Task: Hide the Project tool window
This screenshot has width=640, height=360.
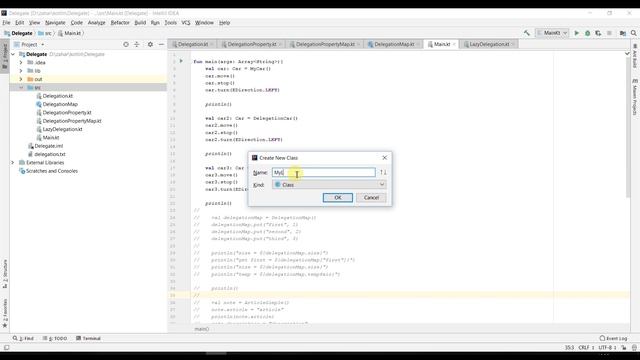Action: [x=161, y=44]
